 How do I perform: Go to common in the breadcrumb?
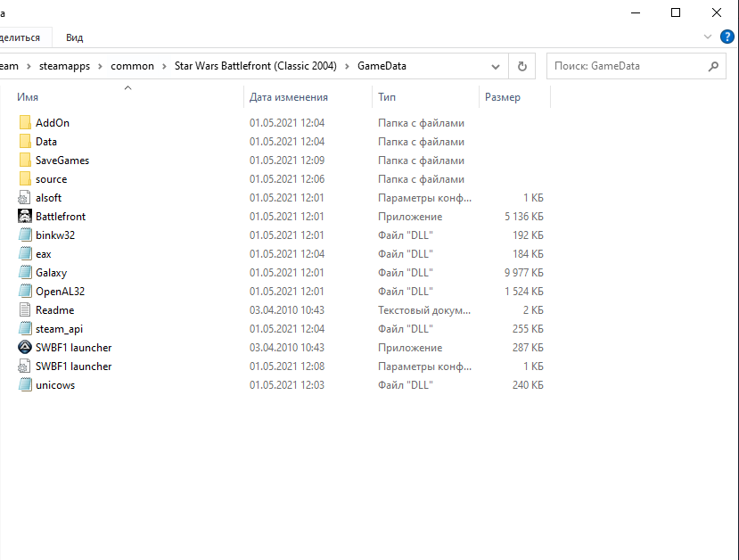[133, 66]
